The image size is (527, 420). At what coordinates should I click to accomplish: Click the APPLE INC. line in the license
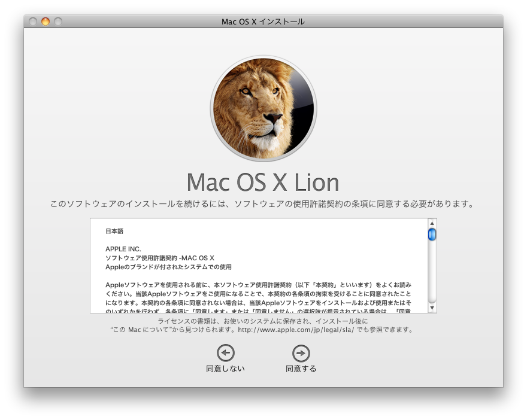123,249
